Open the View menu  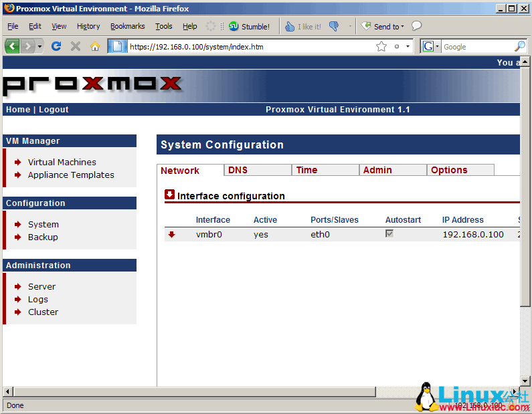click(x=59, y=26)
